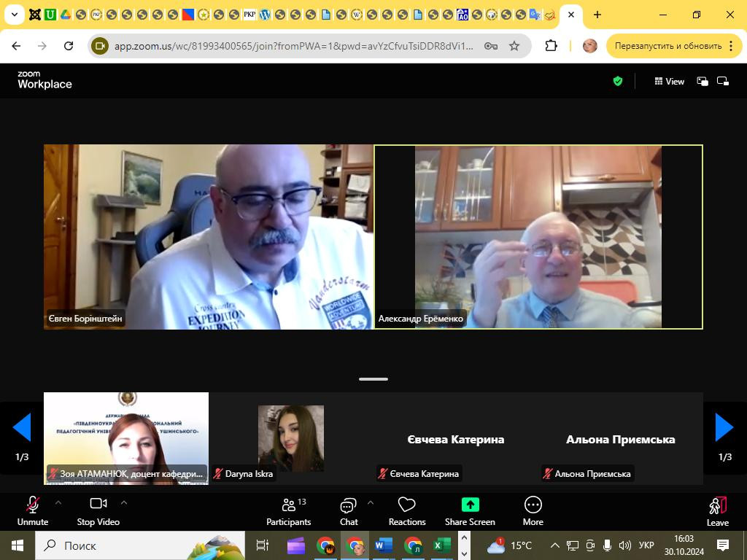
Task: Reload the Zoom page
Action: click(x=69, y=46)
